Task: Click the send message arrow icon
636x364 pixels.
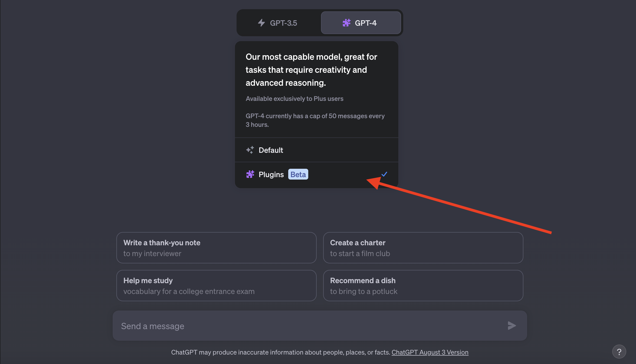Action: [511, 326]
